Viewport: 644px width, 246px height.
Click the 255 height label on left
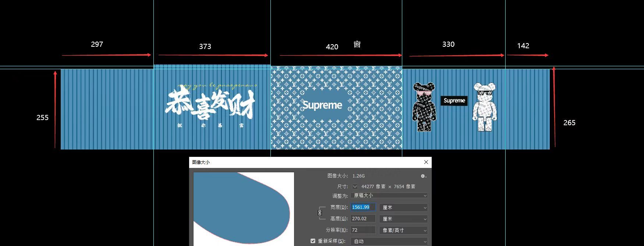coord(42,117)
